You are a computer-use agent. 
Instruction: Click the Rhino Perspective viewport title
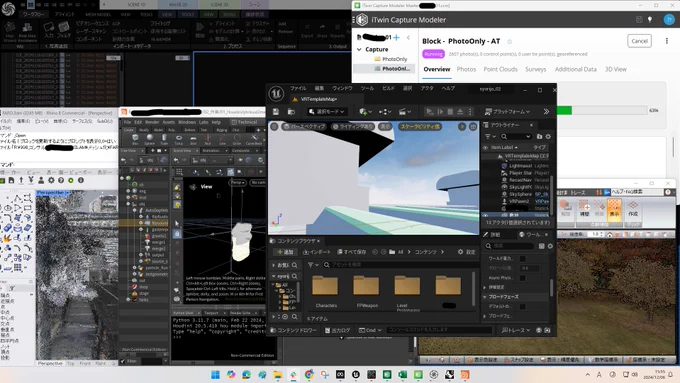[51, 193]
